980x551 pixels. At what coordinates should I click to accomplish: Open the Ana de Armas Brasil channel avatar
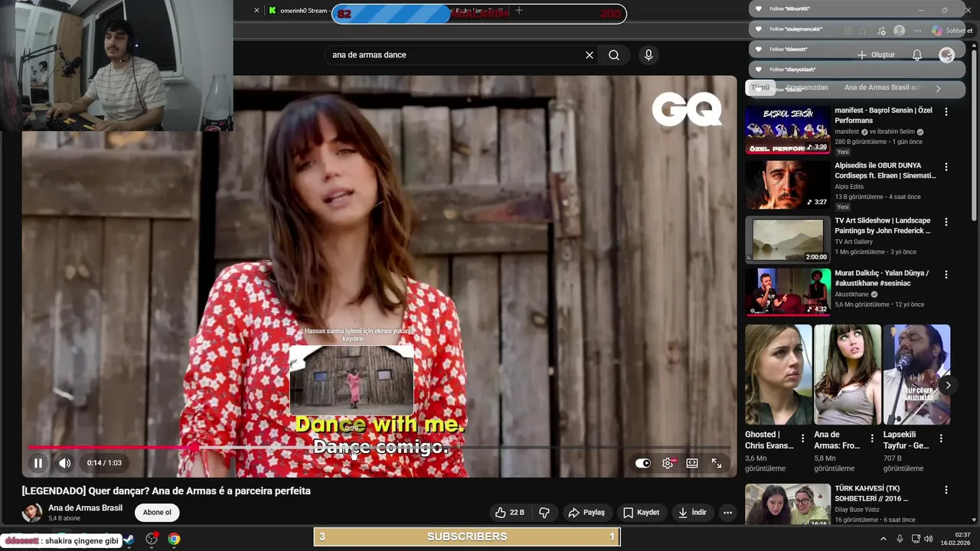[x=32, y=513]
